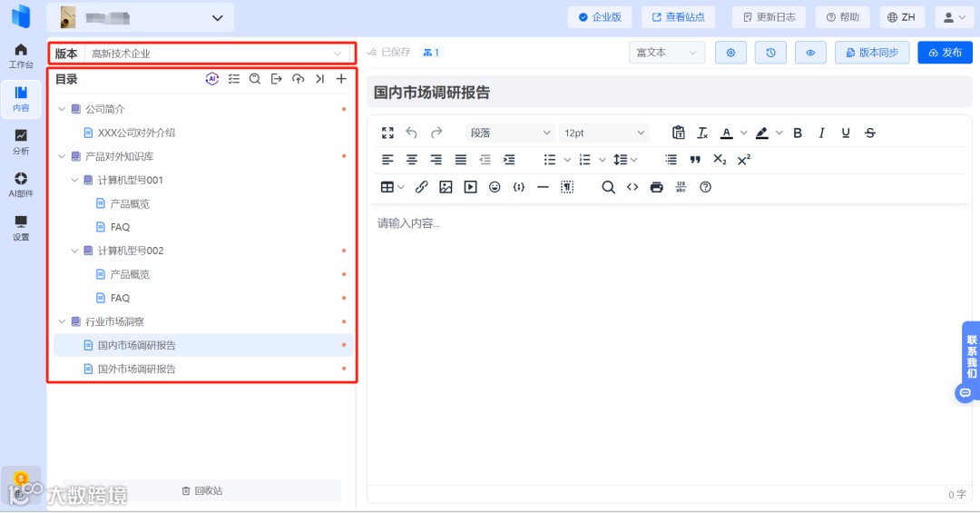Collapse the 计算机型号002 tree node
980x513 pixels.
click(74, 251)
